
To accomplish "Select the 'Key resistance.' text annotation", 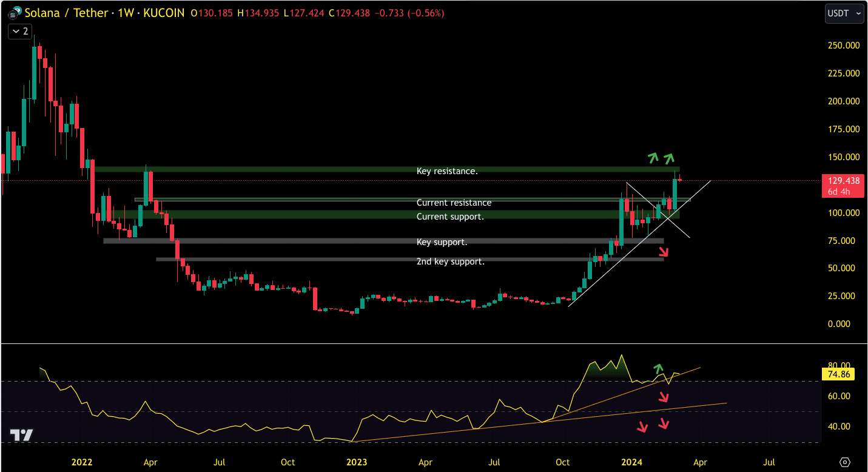I will (x=447, y=171).
